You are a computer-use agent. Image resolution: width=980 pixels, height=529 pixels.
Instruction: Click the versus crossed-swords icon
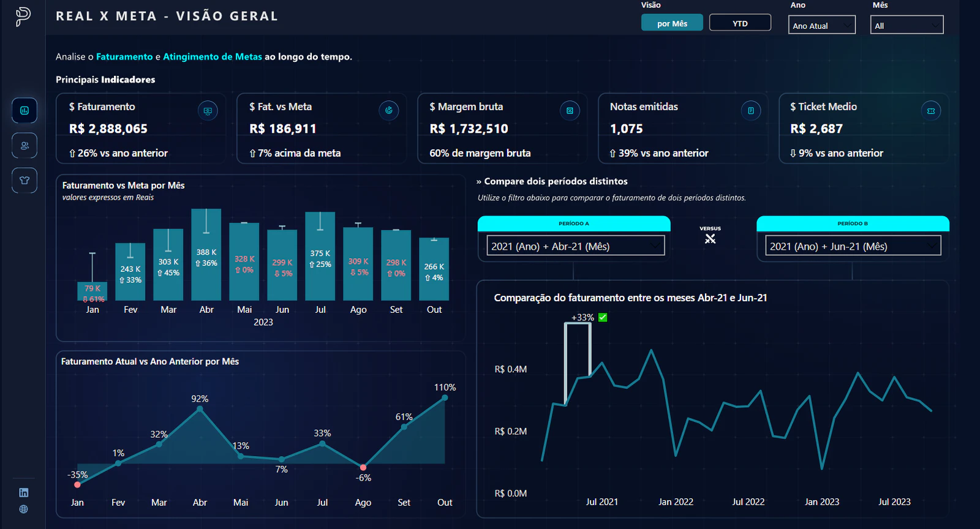(x=710, y=239)
